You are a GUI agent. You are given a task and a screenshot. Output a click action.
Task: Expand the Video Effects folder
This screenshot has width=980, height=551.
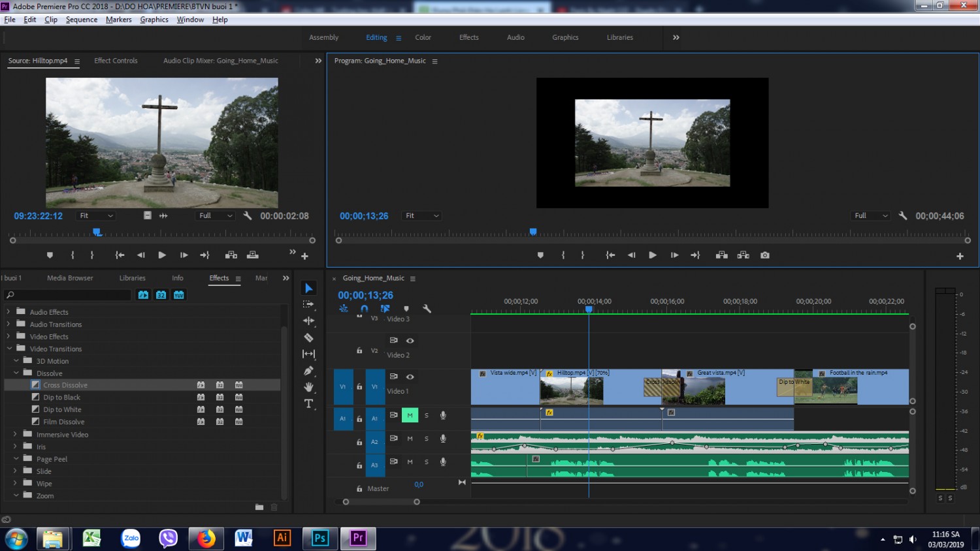pyautogui.click(x=8, y=336)
